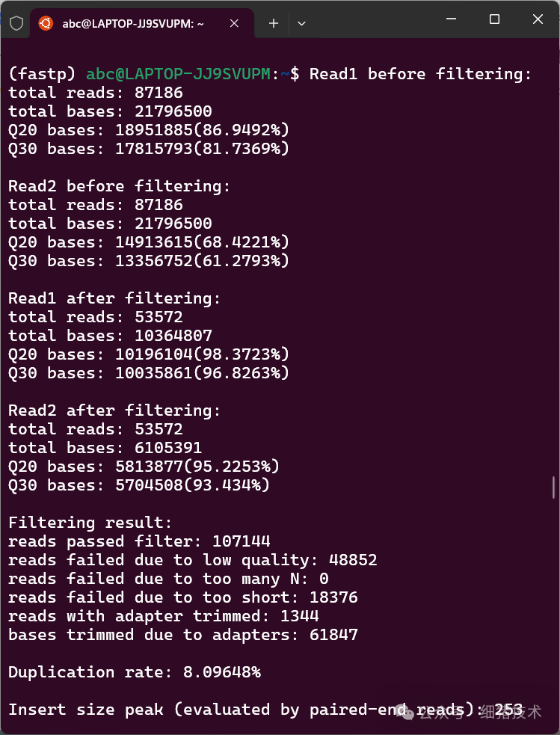Close the abc@LAPTOP-JJ9SVUPM terminal tab
The image size is (560, 735).
click(x=233, y=22)
